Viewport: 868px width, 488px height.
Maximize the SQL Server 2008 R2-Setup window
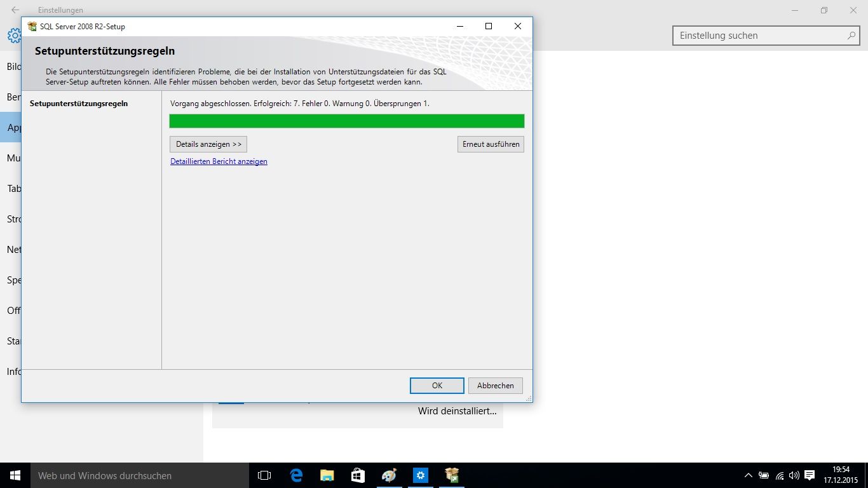[x=489, y=27]
